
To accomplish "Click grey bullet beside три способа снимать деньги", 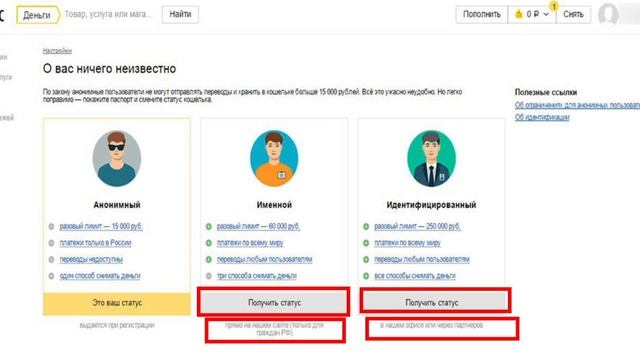I will click(x=209, y=276).
